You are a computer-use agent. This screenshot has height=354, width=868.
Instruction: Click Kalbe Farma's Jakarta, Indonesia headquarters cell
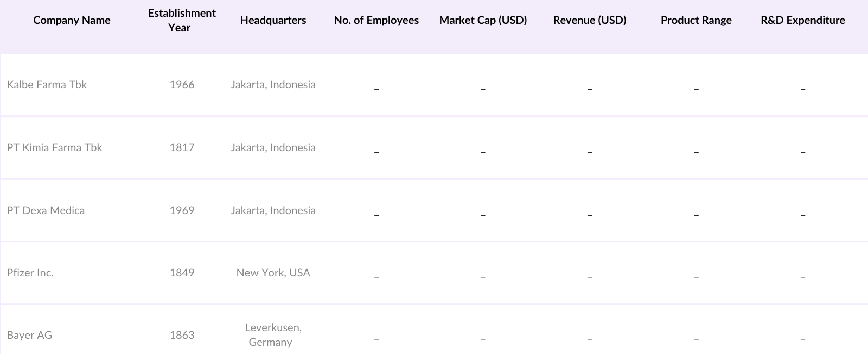point(273,85)
